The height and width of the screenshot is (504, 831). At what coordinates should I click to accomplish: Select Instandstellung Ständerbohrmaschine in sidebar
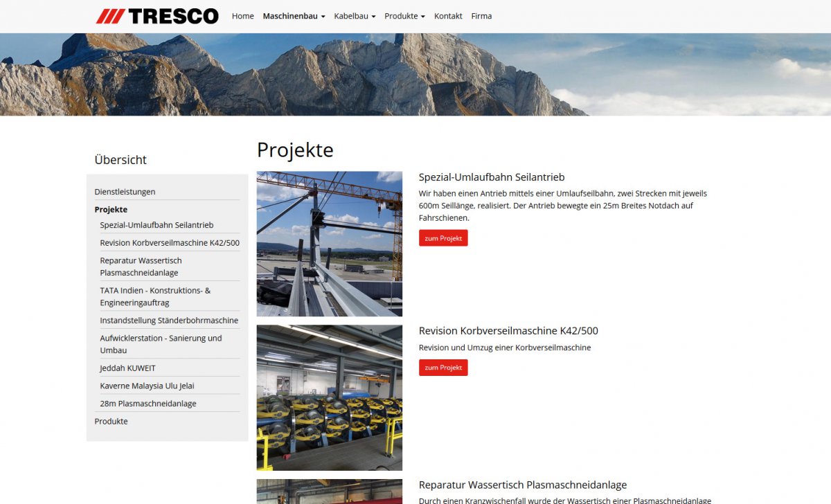[169, 321]
